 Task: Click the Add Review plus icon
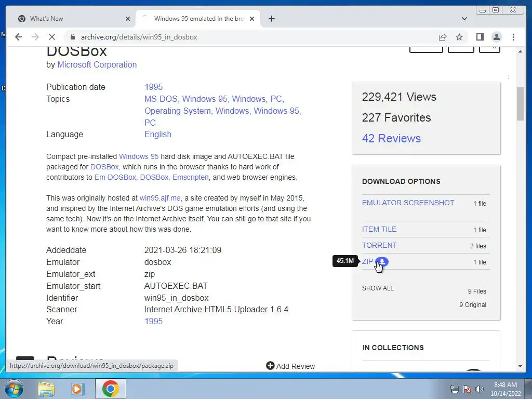point(270,365)
